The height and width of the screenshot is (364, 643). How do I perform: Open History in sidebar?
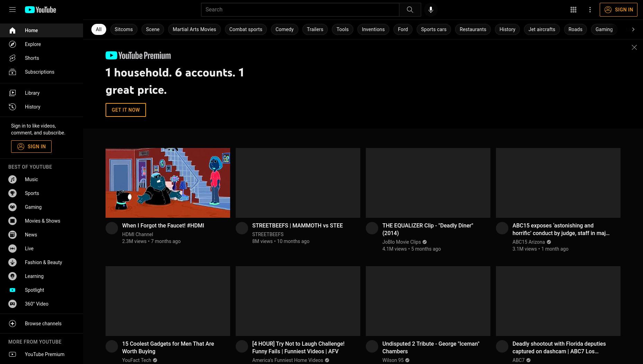(x=42, y=107)
